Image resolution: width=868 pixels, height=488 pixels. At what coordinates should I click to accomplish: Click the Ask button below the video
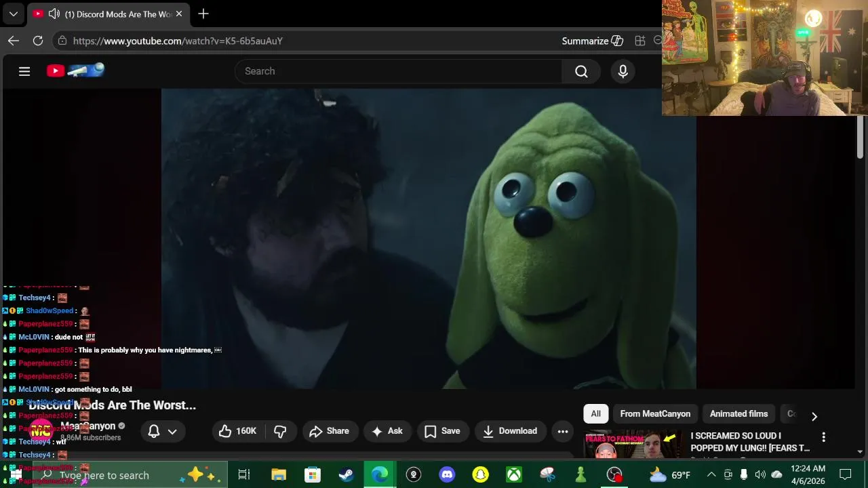387,431
